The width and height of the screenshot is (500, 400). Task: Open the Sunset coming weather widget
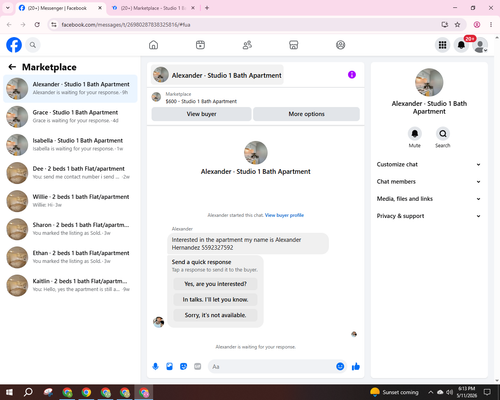pos(394,392)
